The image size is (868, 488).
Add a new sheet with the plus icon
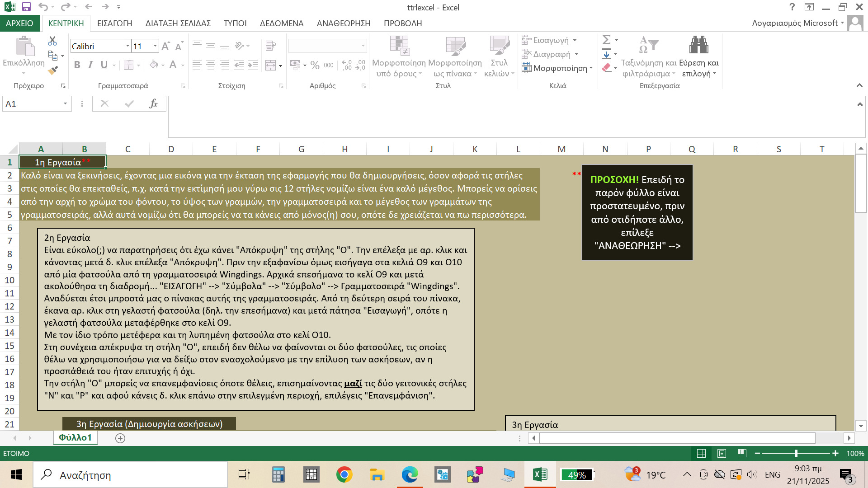click(x=120, y=438)
